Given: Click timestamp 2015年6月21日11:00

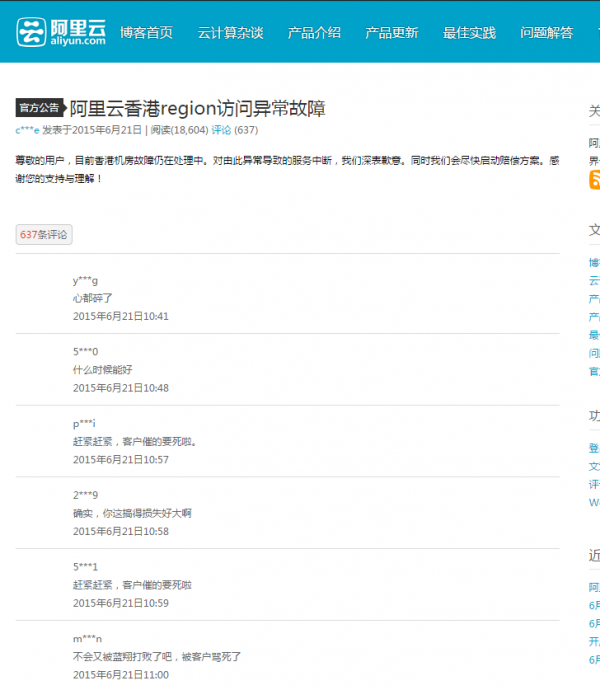Looking at the screenshot, I should tap(121, 675).
